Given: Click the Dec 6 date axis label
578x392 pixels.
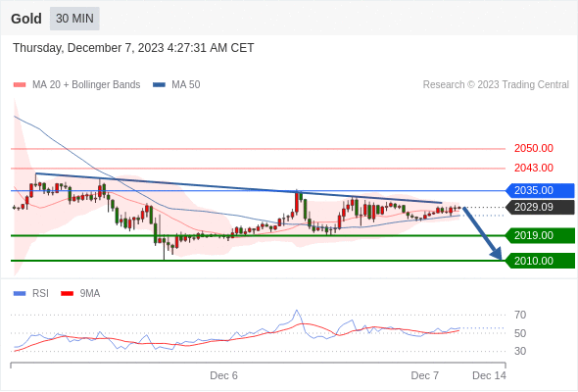Looking at the screenshot, I should coord(223,375).
